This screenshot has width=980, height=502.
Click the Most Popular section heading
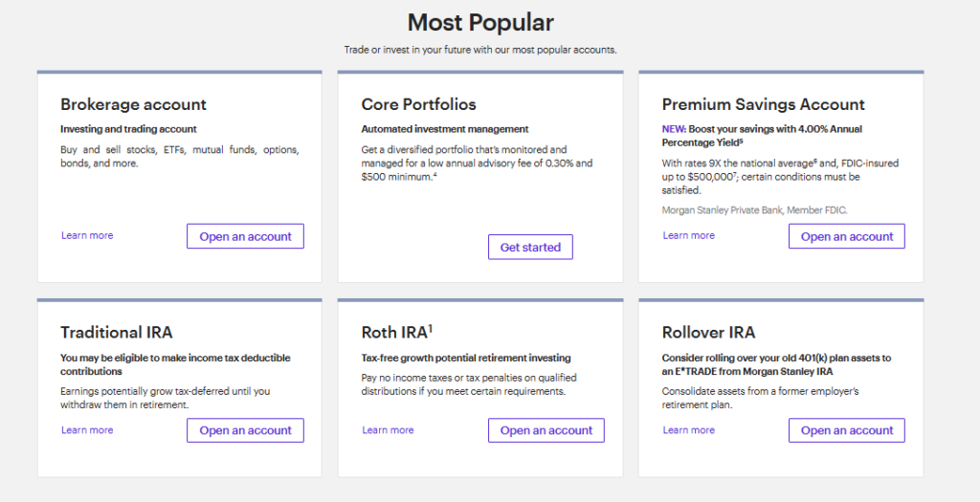tap(480, 22)
